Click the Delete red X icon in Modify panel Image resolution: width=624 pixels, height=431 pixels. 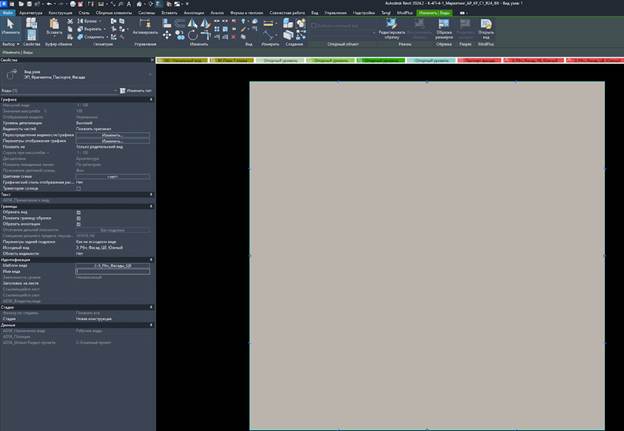(x=234, y=37)
